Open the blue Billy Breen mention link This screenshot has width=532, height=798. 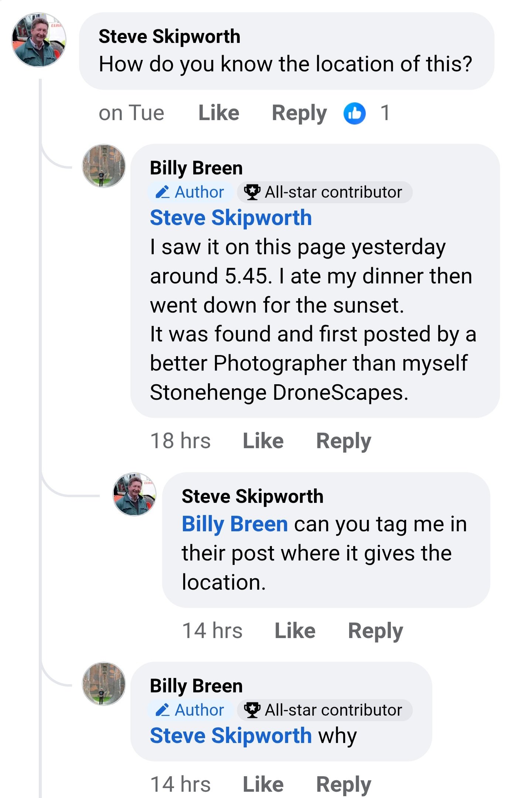pyautogui.click(x=235, y=524)
